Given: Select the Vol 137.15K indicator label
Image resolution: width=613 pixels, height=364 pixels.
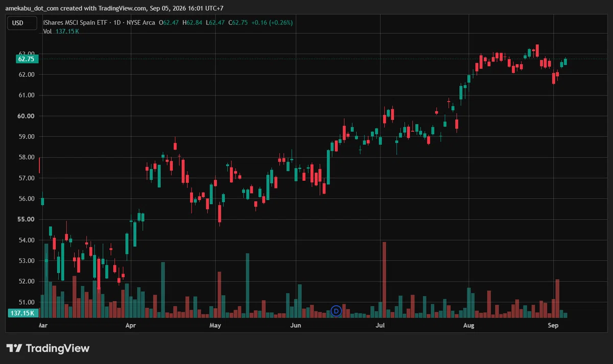Looking at the screenshot, I should pyautogui.click(x=61, y=31).
